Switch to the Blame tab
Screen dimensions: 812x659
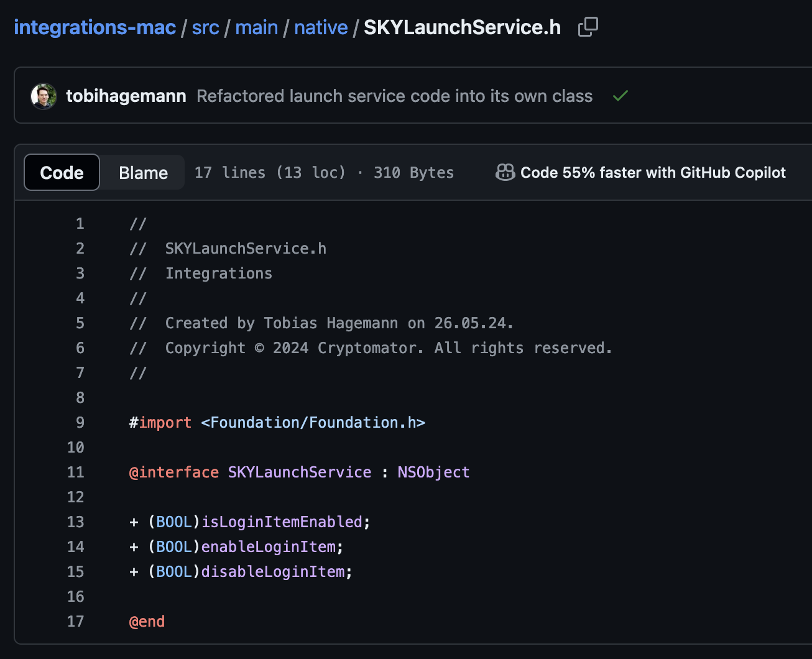143,172
